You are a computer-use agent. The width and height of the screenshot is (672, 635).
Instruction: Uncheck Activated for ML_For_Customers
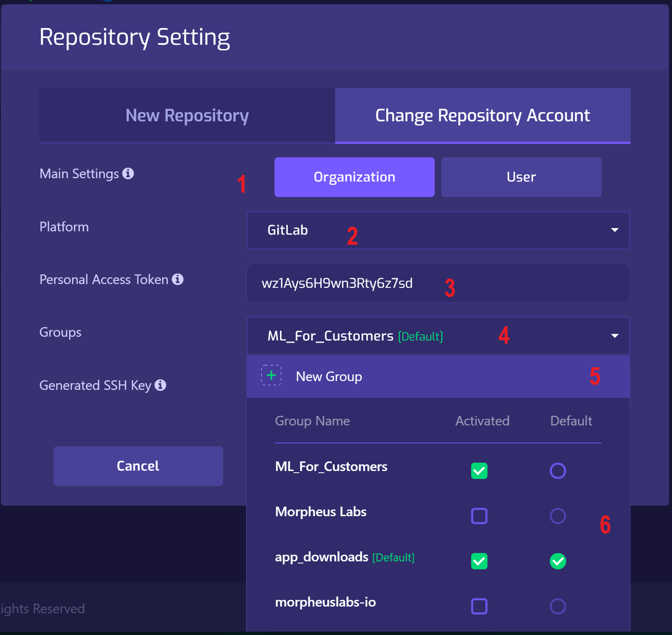click(479, 471)
